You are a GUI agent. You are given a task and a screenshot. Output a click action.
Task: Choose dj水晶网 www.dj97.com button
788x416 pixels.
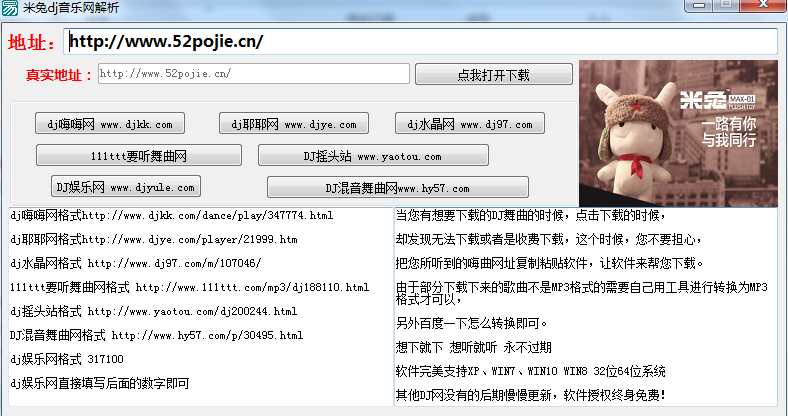469,124
